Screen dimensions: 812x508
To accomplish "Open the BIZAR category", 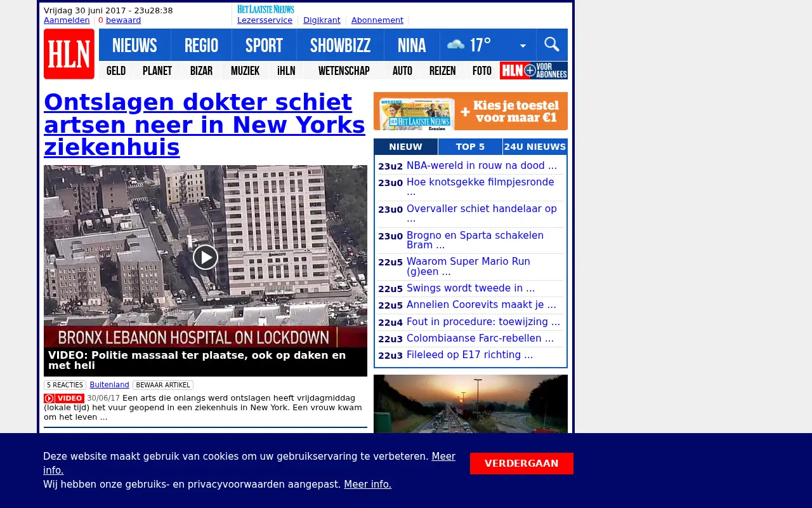I will coord(201,70).
